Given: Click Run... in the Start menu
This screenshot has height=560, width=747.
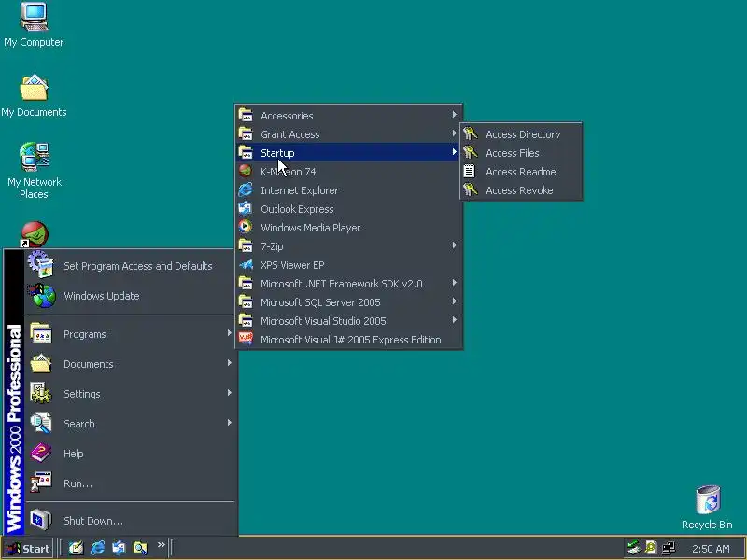Looking at the screenshot, I should coord(130,483).
